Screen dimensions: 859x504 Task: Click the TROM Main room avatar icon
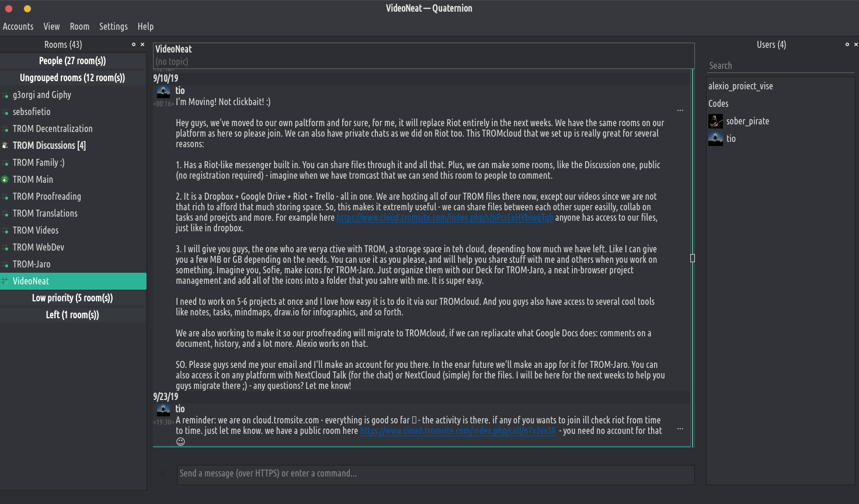pyautogui.click(x=5, y=179)
